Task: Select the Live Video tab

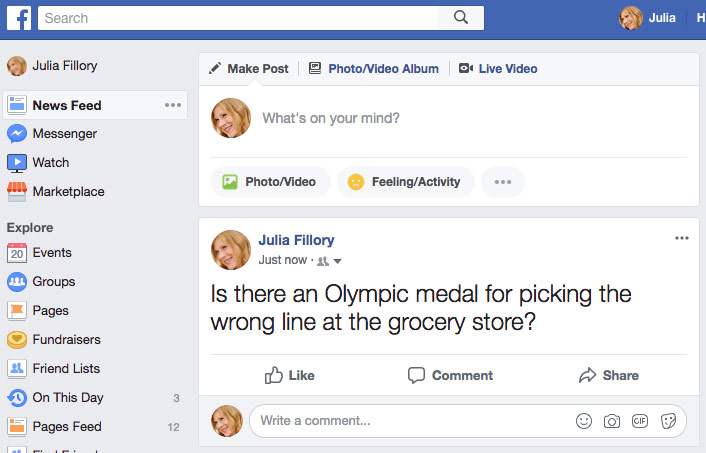Action: coord(498,69)
